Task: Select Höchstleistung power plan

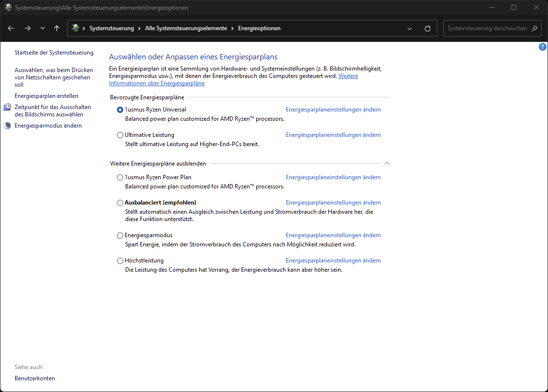Action: tap(120, 261)
